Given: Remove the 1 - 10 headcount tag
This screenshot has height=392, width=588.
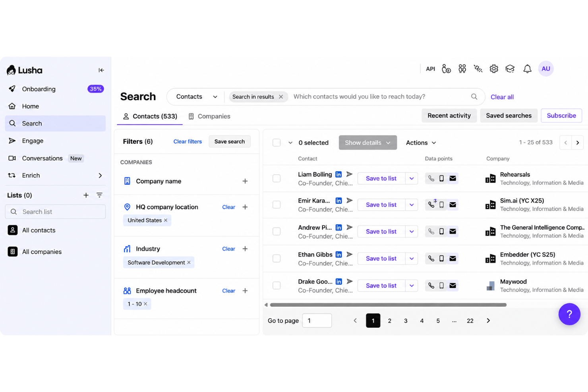Looking at the screenshot, I should (145, 304).
